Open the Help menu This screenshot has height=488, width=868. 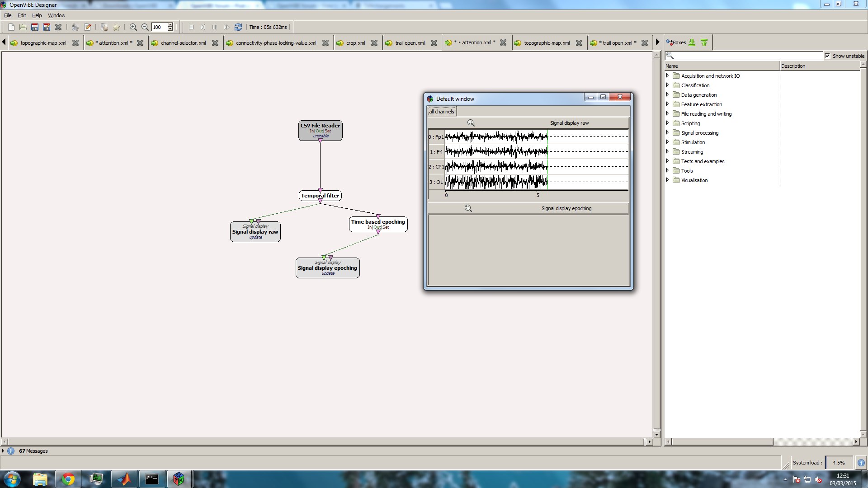pos(37,15)
